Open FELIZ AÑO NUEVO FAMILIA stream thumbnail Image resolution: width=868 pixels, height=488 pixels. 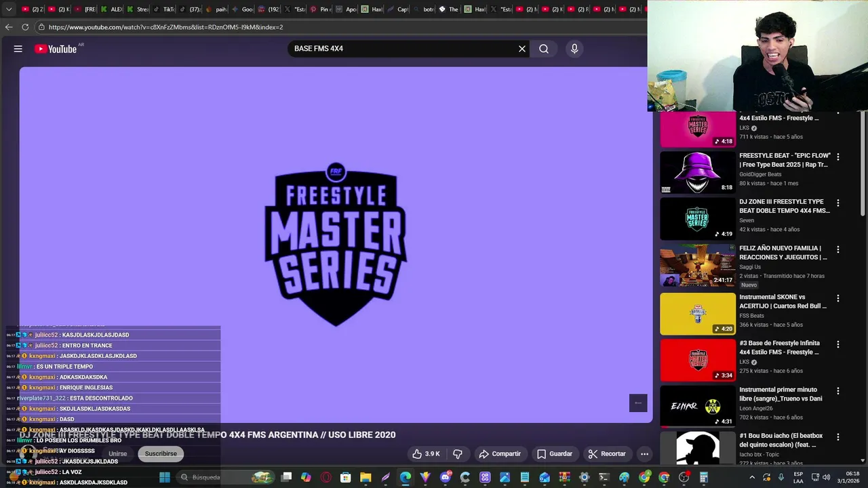pyautogui.click(x=698, y=266)
